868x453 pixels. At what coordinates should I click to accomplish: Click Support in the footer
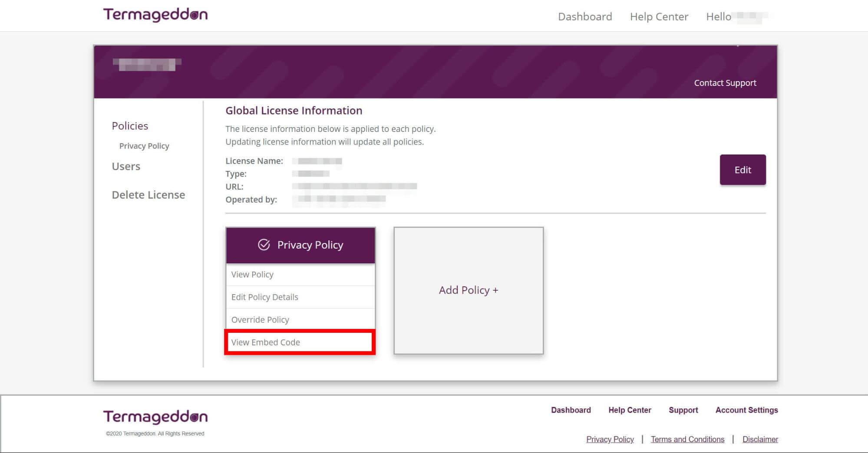(683, 410)
